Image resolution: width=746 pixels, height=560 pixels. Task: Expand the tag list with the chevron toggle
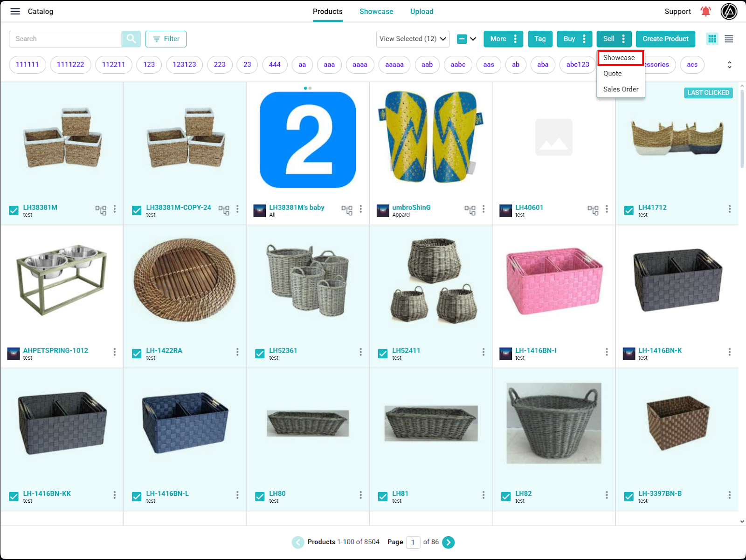[730, 65]
